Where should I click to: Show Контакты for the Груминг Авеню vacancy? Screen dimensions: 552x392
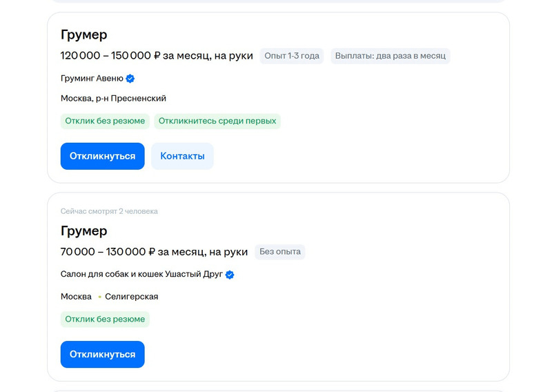182,156
